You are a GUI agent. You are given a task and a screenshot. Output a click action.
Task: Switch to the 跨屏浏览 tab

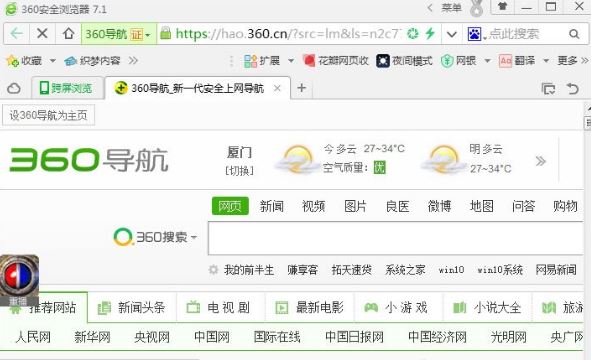point(67,88)
